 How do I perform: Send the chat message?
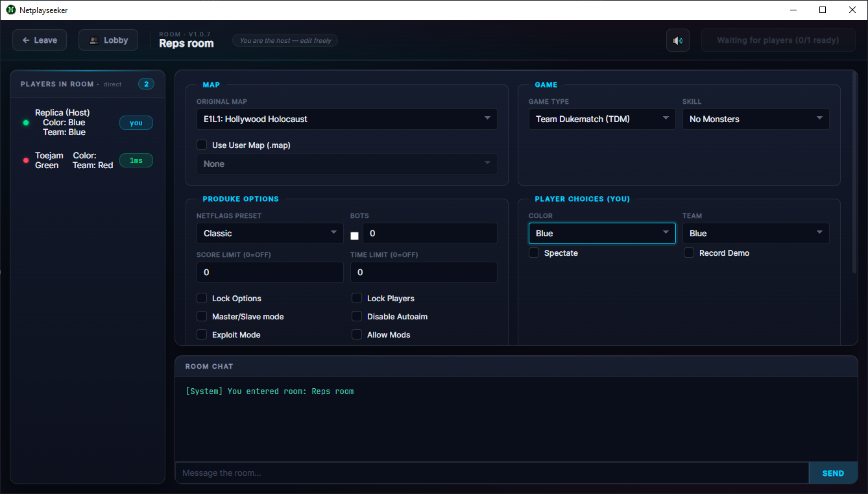[833, 473]
